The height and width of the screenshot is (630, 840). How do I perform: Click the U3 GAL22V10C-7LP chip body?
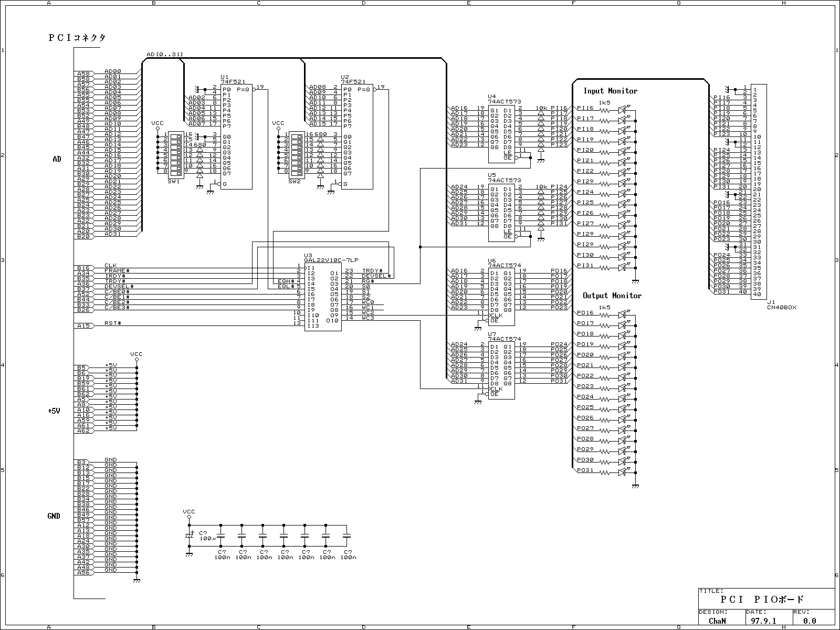(323, 297)
